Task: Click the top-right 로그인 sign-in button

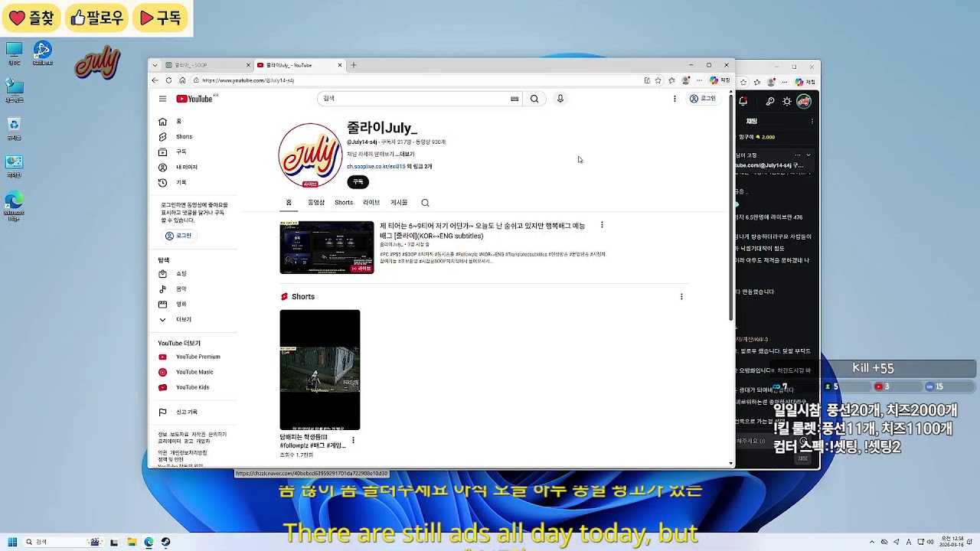Action: coord(703,99)
